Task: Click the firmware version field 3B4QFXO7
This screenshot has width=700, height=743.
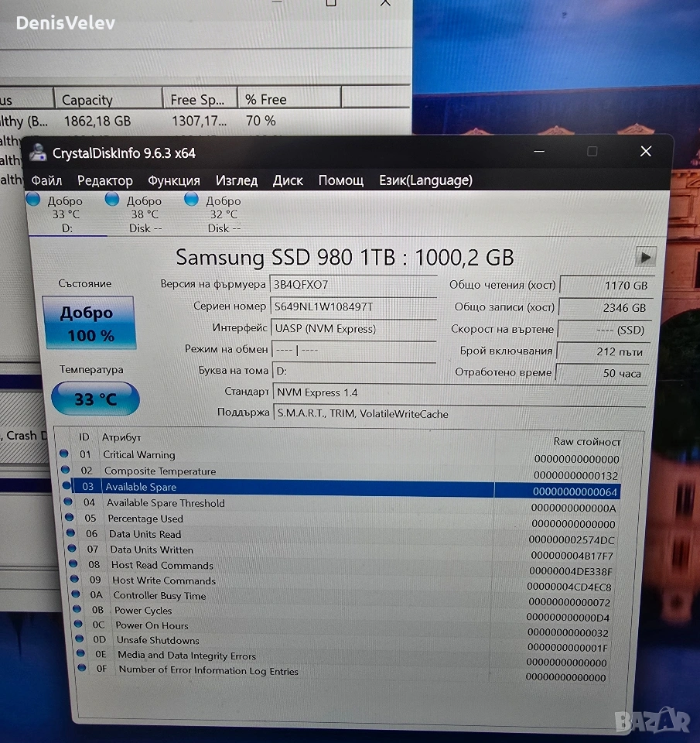Action: [353, 284]
